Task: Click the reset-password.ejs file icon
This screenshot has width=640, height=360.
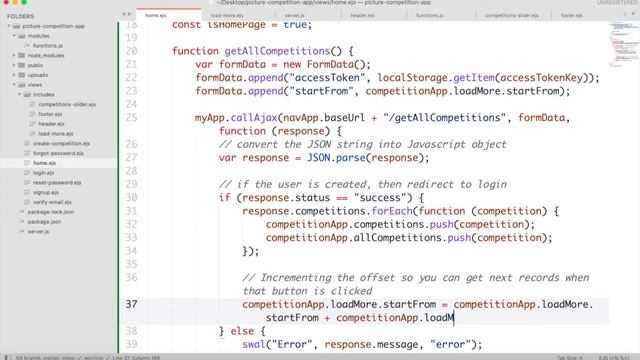Action: (x=27, y=183)
